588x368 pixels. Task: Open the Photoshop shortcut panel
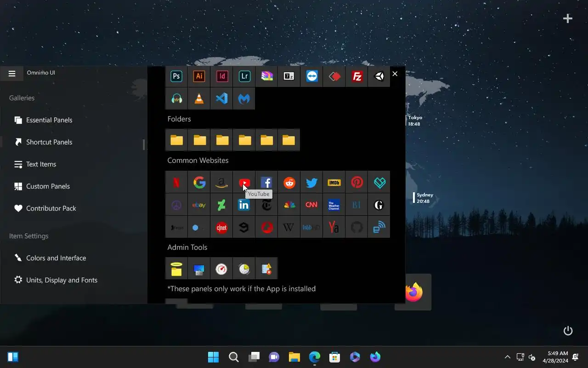pos(176,76)
